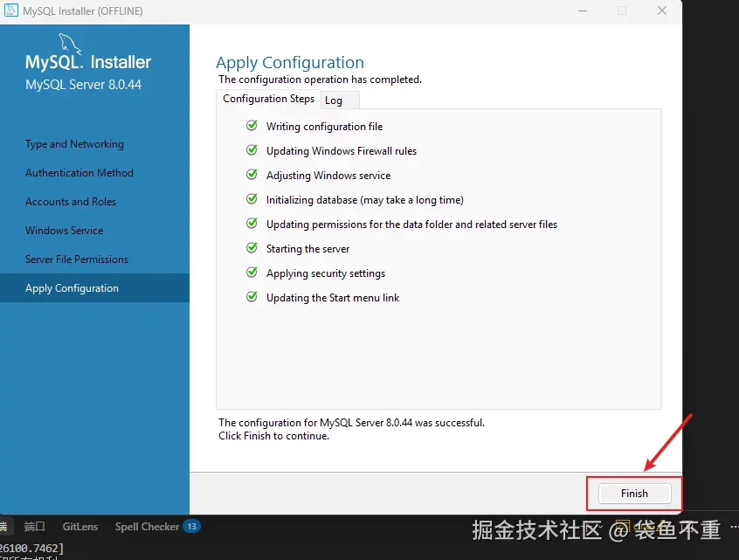
Task: Click check icon for Applying security settings
Action: 252,273
